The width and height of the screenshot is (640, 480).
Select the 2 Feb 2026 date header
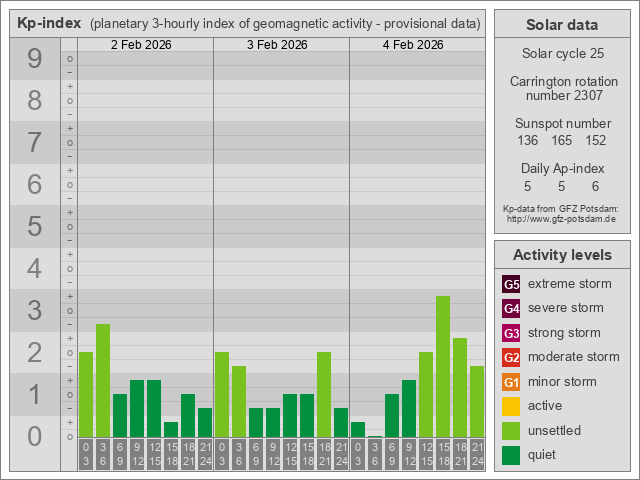[x=141, y=45]
